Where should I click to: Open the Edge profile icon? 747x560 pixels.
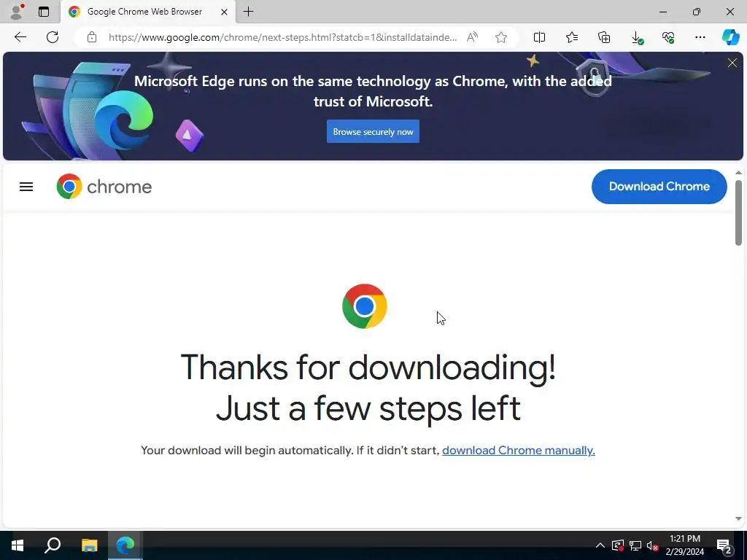pos(17,12)
